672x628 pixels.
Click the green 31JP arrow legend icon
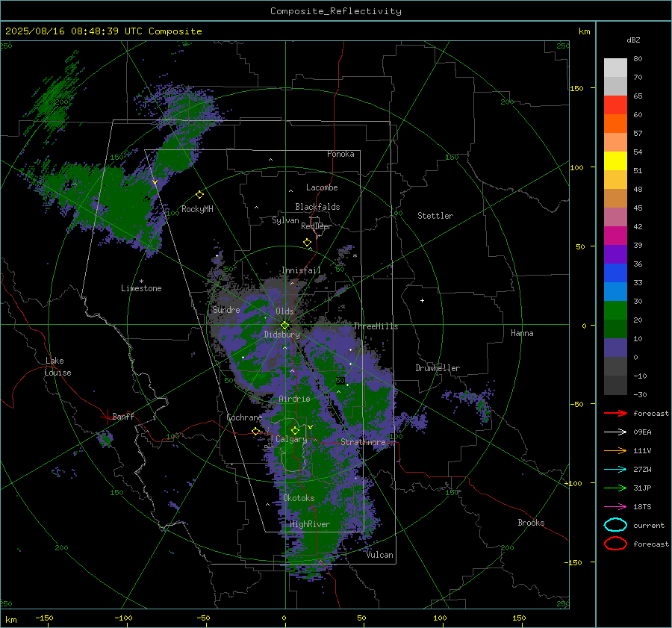click(615, 488)
